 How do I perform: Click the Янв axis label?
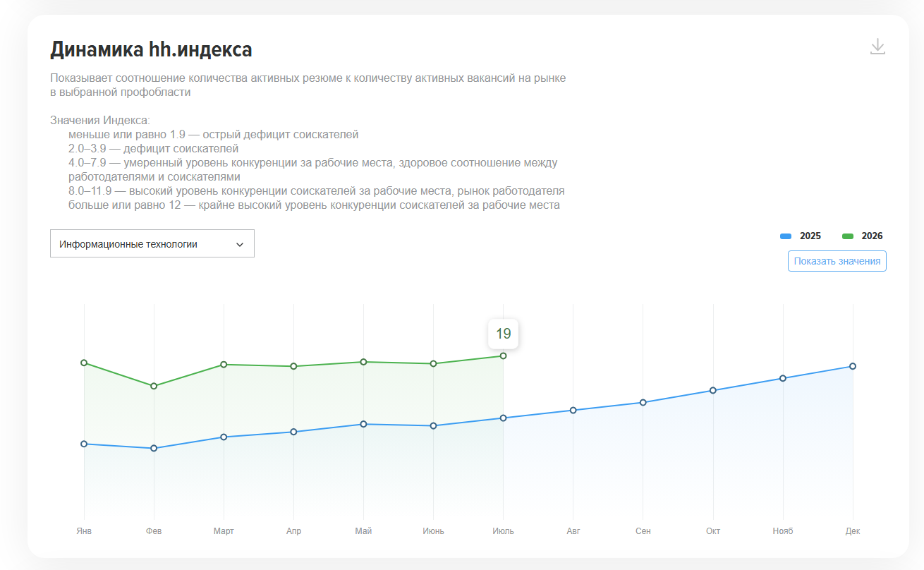(x=84, y=531)
